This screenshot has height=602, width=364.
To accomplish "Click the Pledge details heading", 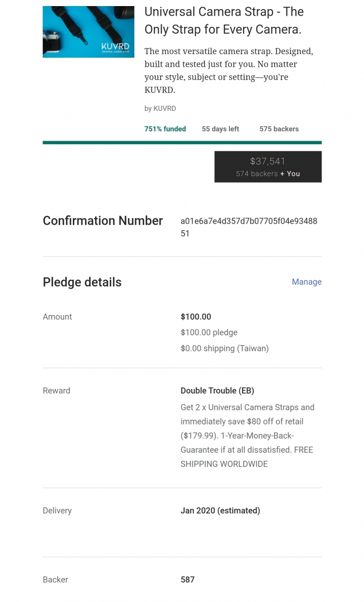I will (82, 282).
